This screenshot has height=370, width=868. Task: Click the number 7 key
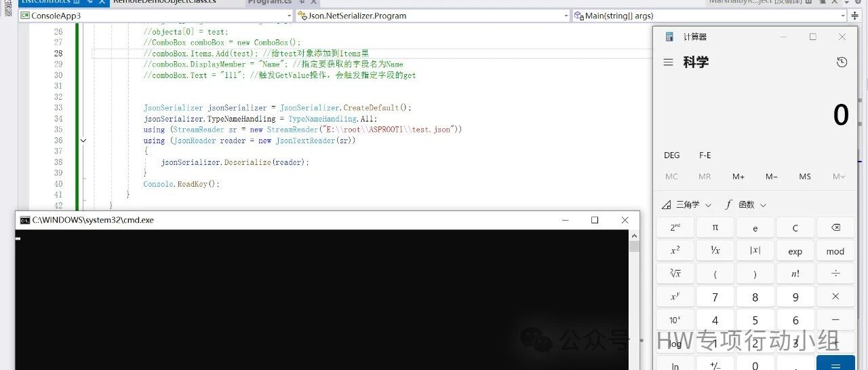[x=715, y=297]
